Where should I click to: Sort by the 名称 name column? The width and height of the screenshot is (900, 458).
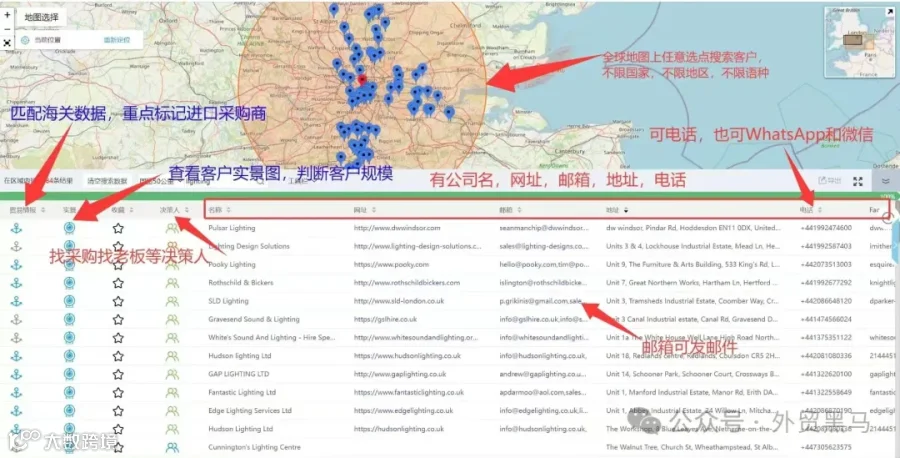[x=219, y=210]
